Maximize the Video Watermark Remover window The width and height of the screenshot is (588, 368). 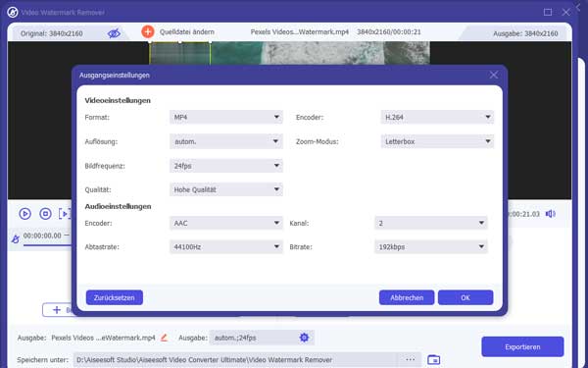(x=548, y=12)
